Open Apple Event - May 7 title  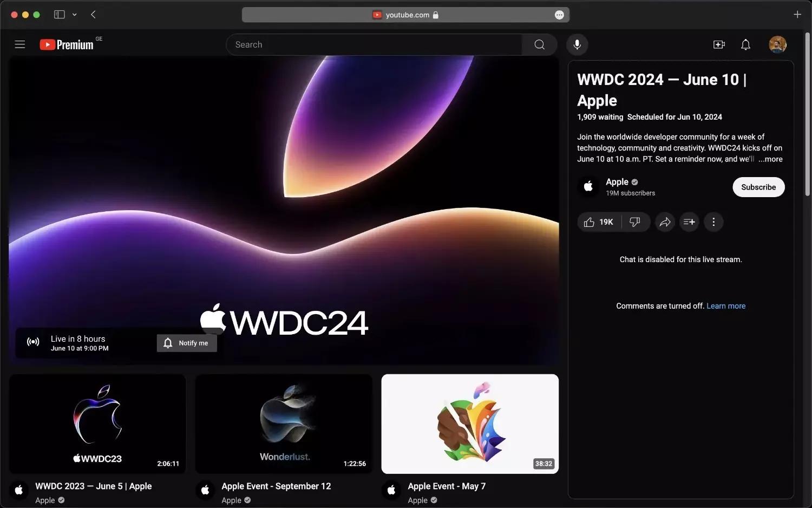[x=447, y=486]
